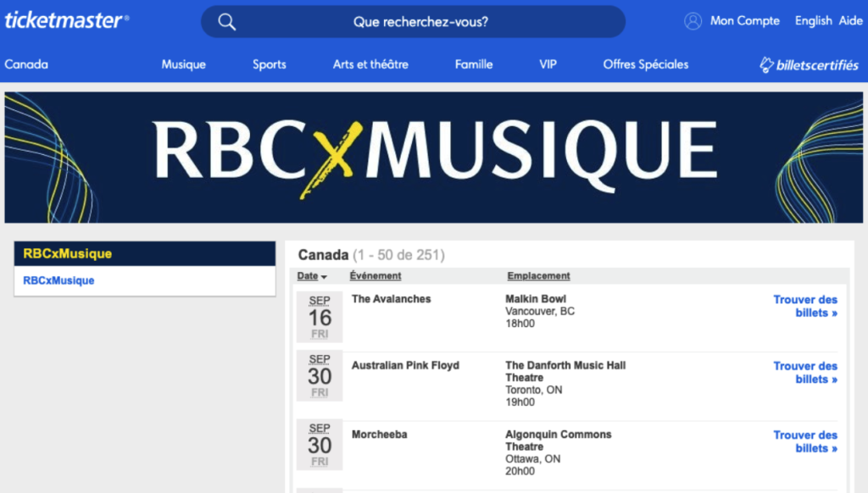Screen dimensions: 868x493
Task: Click the Événement column header
Action: [376, 275]
